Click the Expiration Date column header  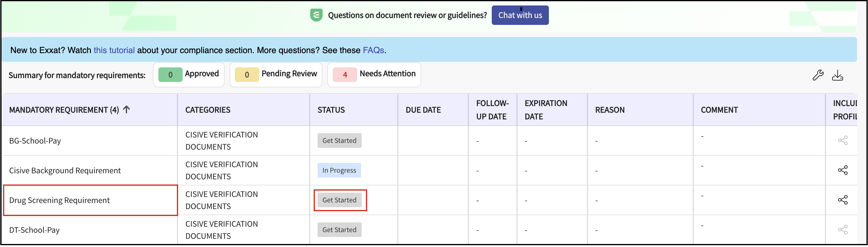552,110
